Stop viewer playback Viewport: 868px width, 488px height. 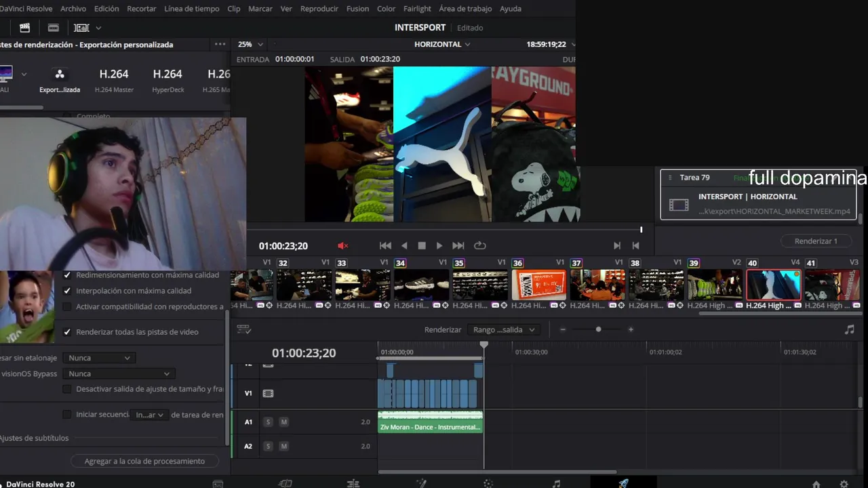pyautogui.click(x=422, y=245)
